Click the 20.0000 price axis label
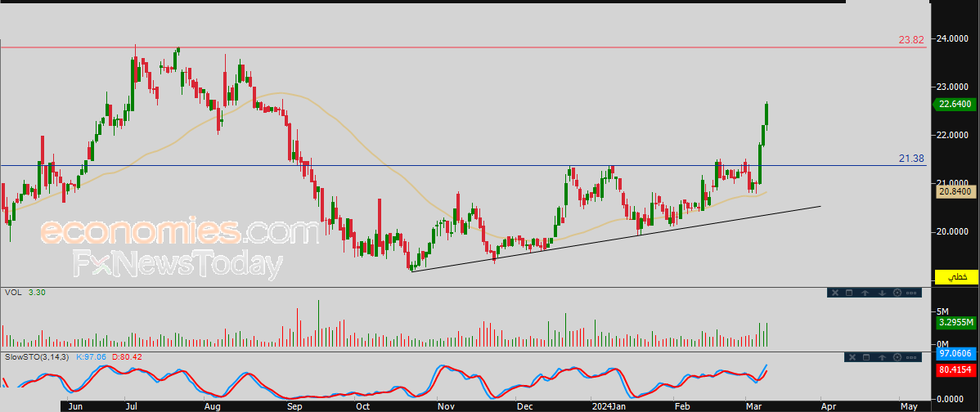 (x=952, y=231)
